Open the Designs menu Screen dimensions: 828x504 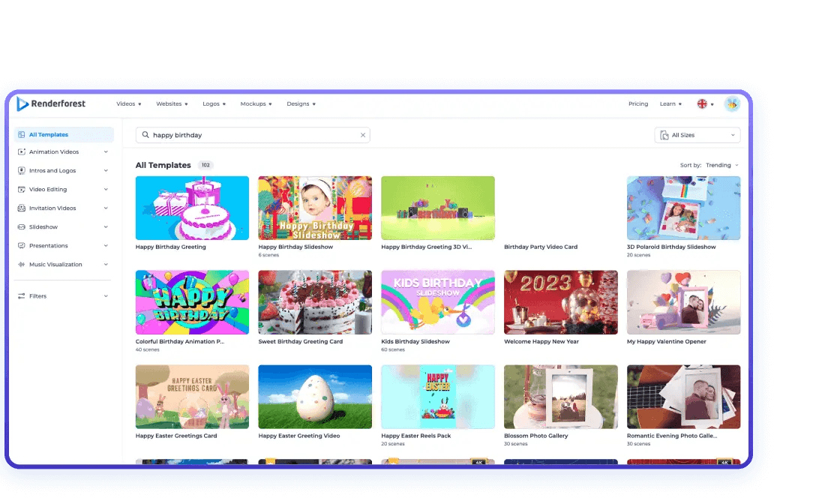301,104
